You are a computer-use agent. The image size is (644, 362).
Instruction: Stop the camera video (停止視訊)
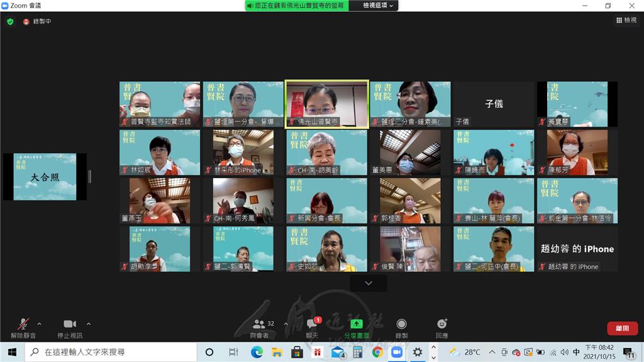coord(70,328)
